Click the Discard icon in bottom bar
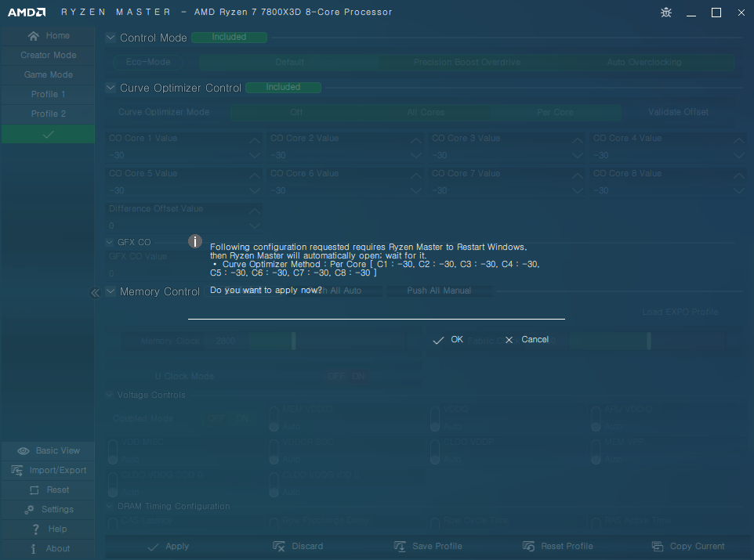The image size is (754, 560). (x=279, y=547)
